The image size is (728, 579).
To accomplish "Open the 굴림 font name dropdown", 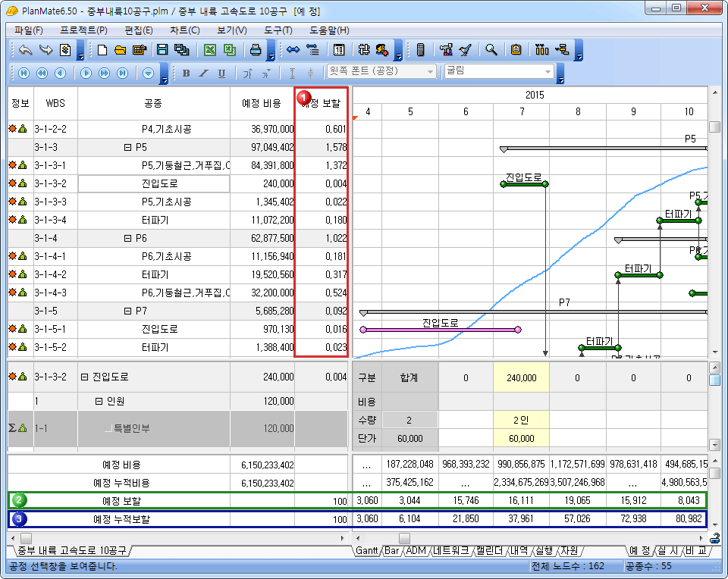I will pyautogui.click(x=548, y=71).
